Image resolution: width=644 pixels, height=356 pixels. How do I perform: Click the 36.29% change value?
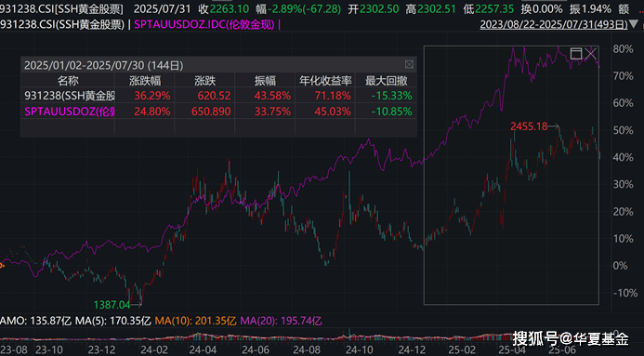click(x=152, y=96)
